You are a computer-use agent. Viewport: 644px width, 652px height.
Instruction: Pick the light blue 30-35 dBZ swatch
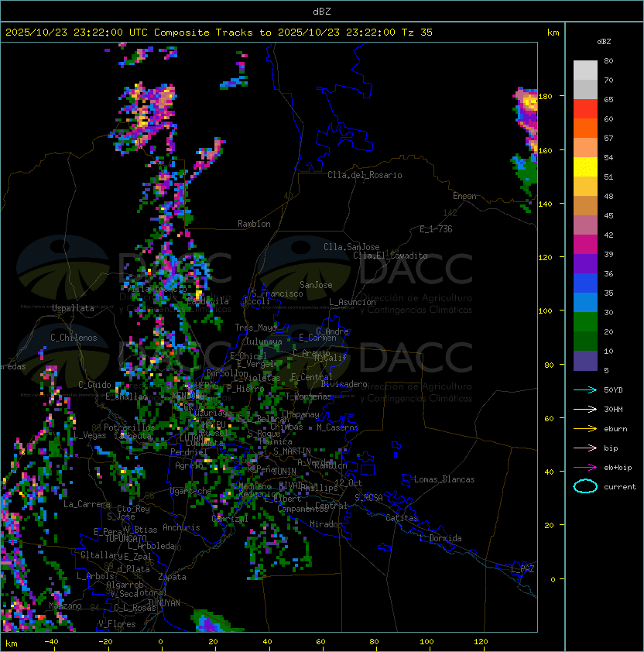(585, 303)
